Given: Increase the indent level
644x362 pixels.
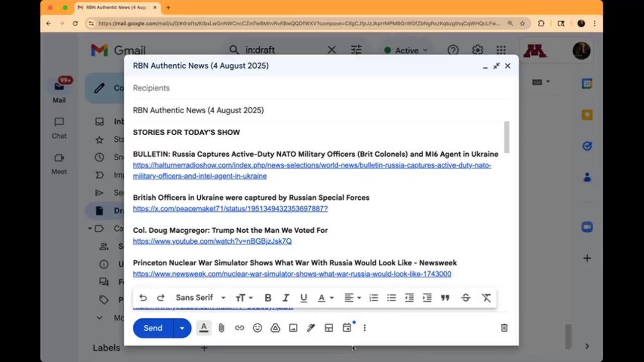Looking at the screenshot, I should [427, 298].
